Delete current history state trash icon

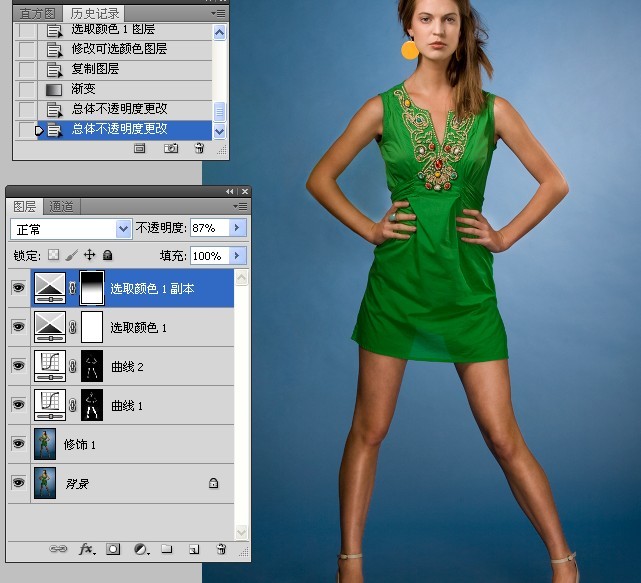[x=199, y=148]
